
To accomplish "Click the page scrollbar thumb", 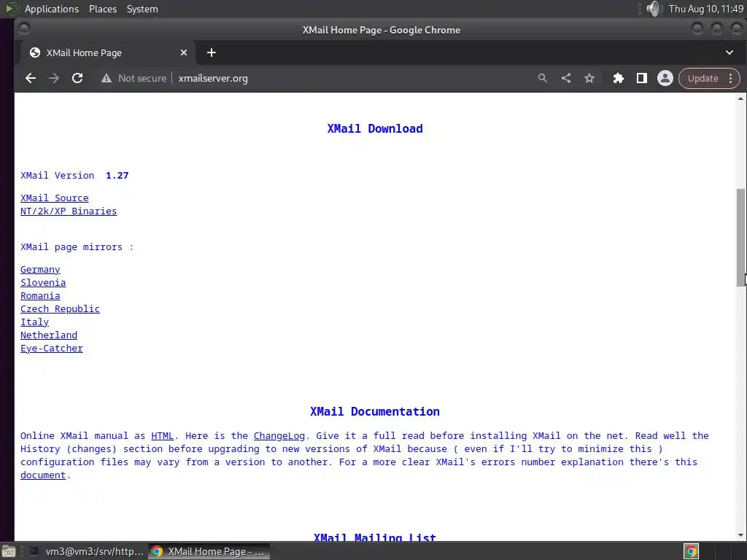I will [x=740, y=237].
